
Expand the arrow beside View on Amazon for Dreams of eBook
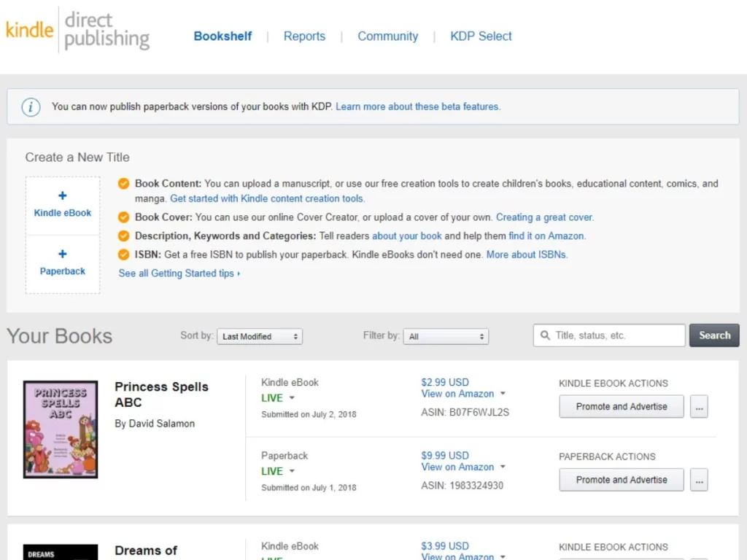point(503,556)
